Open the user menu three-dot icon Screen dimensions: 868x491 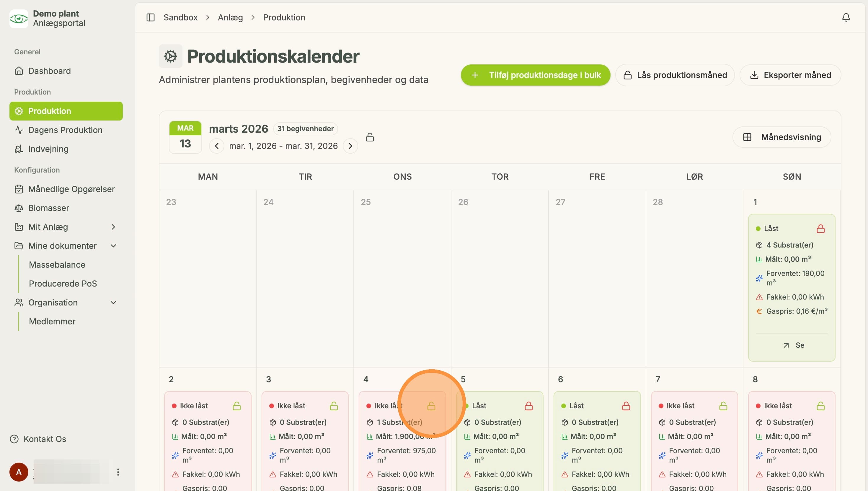[118, 472]
